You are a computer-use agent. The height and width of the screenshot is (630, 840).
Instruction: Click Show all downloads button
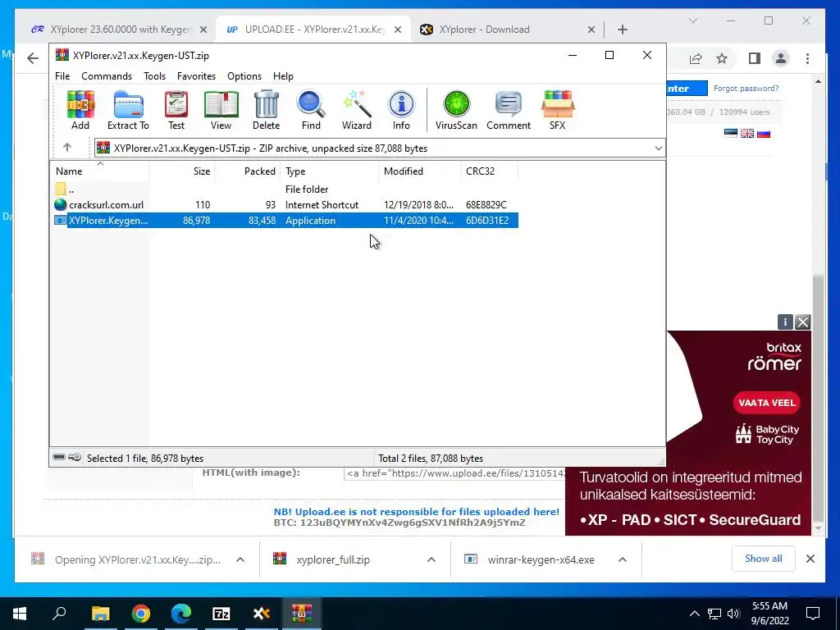click(764, 559)
